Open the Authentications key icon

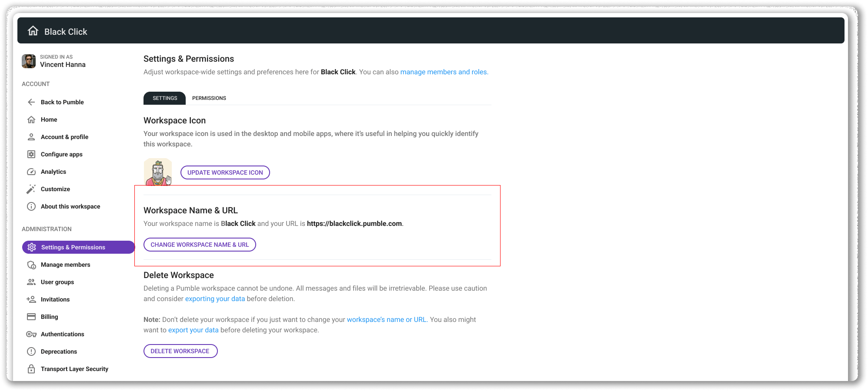click(31, 334)
